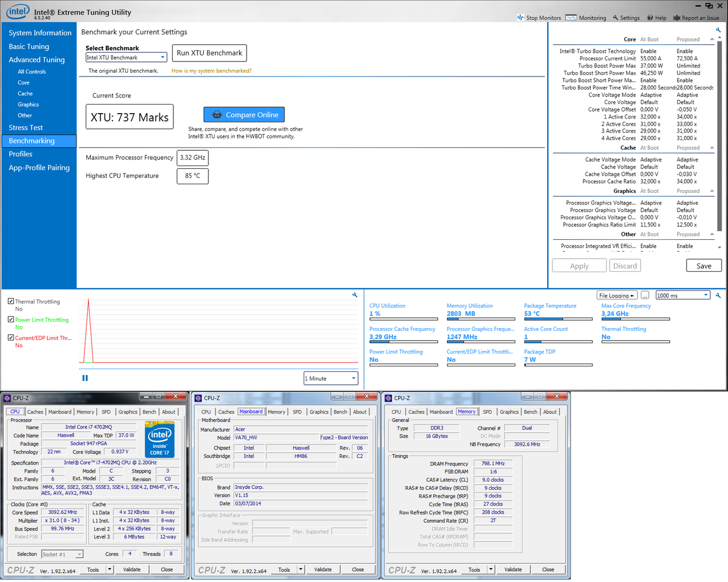The image size is (728, 582).
Task: Click Discard button in settings panel
Action: (x=625, y=266)
